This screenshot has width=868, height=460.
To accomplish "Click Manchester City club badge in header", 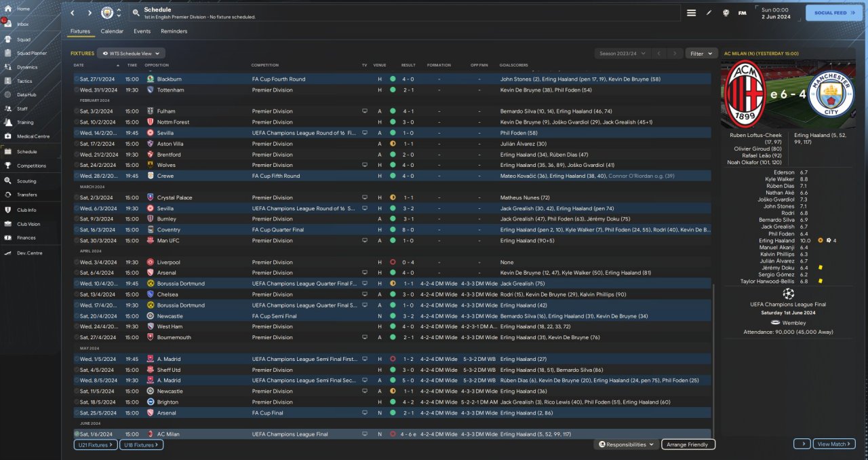I will (x=107, y=13).
